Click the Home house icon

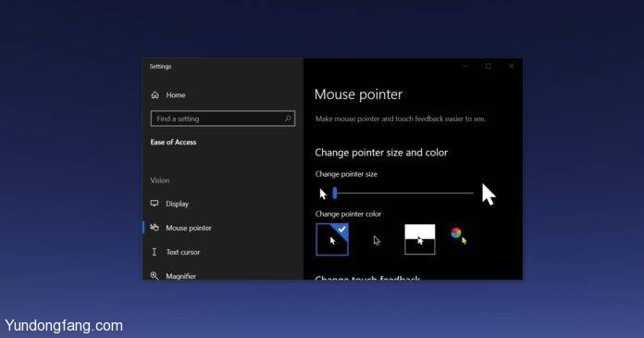[x=155, y=95]
